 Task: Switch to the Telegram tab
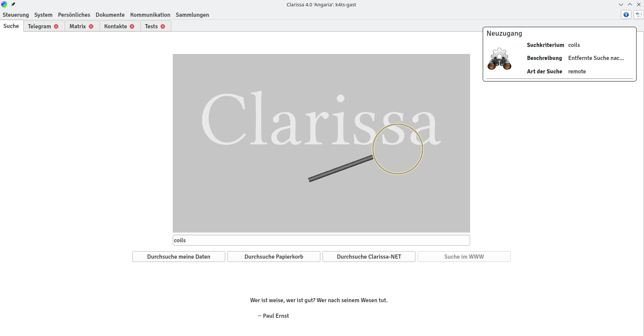click(x=39, y=26)
